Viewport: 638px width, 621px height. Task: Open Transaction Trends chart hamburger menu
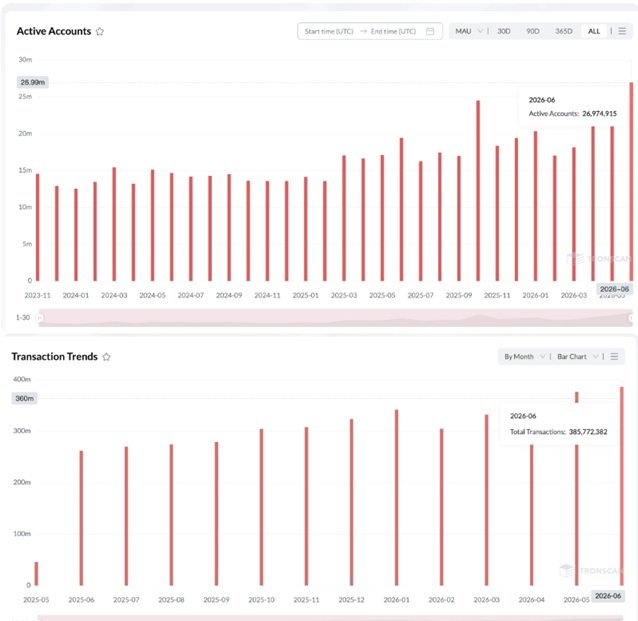pos(614,356)
